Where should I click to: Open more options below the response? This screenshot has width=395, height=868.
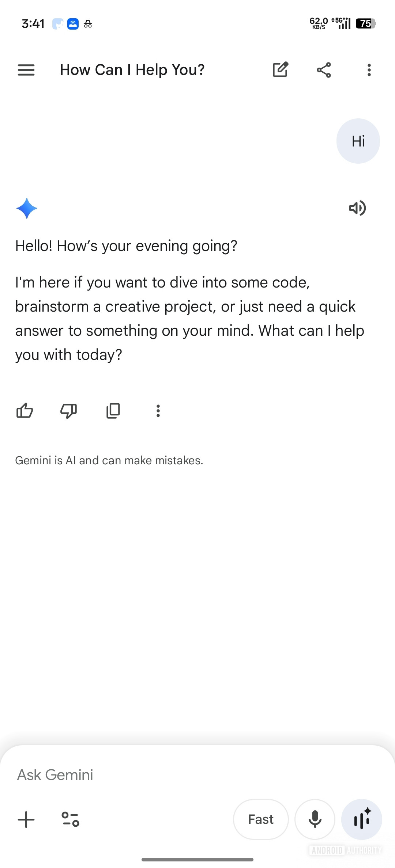(158, 411)
